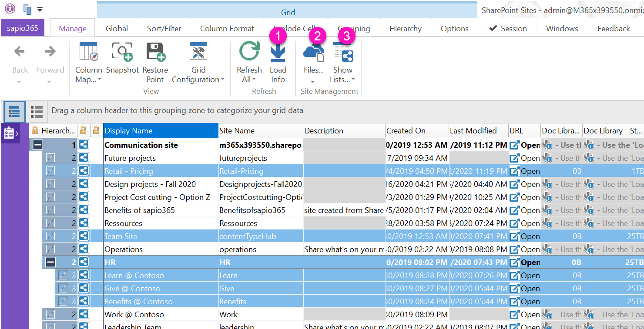The image size is (644, 329).
Task: Click the contentTypeHub site name cell
Action: tap(261, 236)
